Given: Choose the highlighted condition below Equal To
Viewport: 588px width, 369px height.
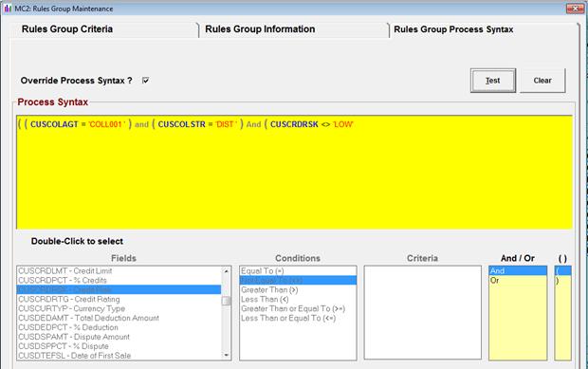Looking at the screenshot, I should pyautogui.click(x=298, y=280).
